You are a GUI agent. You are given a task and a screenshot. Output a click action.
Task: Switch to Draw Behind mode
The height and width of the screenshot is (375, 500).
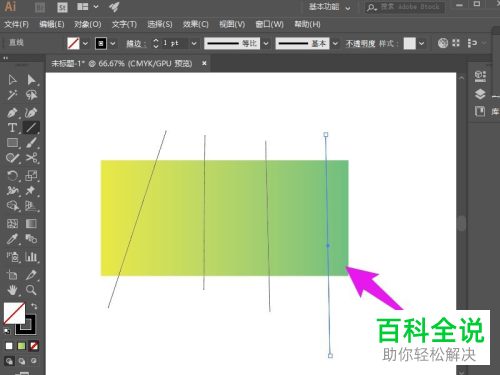[x=22, y=361]
